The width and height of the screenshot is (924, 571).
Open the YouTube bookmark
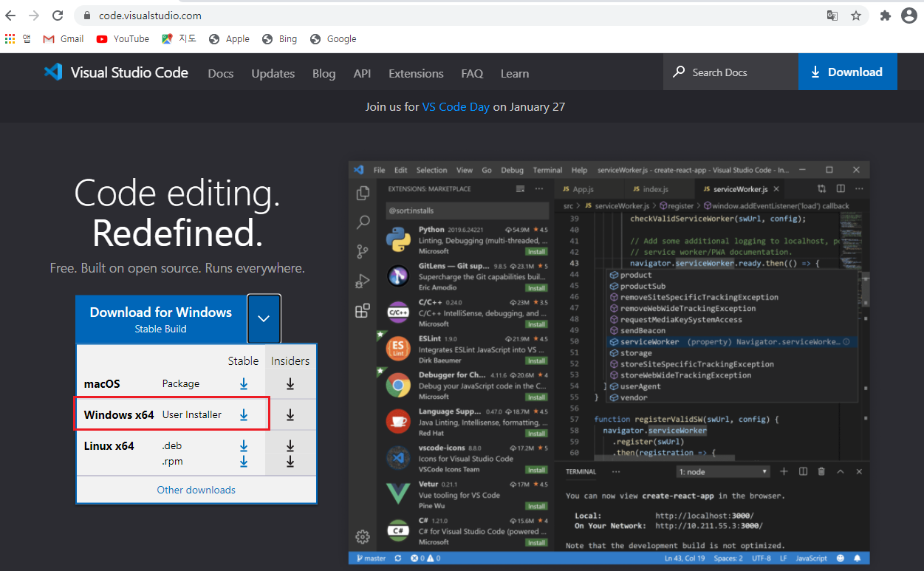[123, 39]
